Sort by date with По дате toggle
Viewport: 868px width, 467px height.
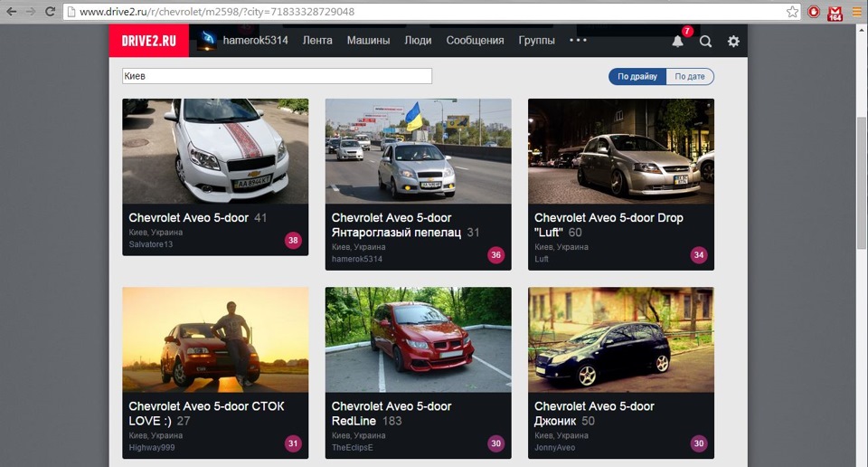690,76
